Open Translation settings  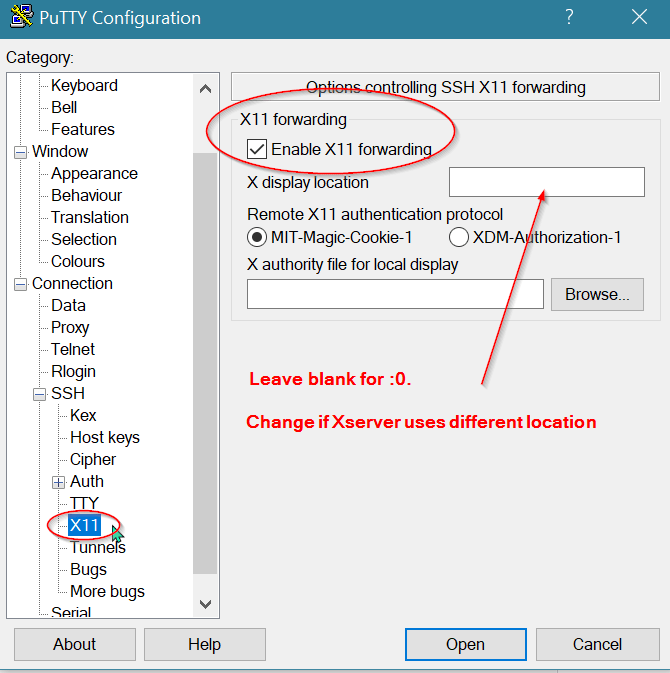(x=90, y=217)
